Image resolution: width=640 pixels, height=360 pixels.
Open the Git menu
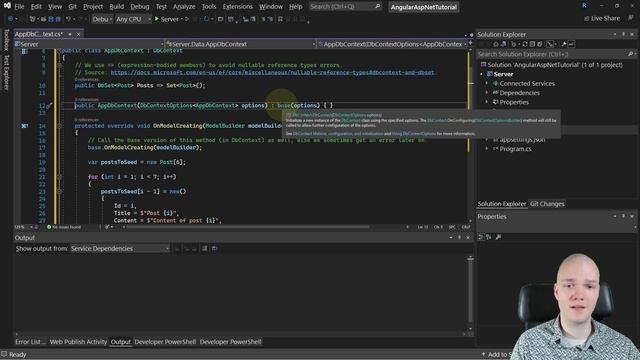[72, 7]
